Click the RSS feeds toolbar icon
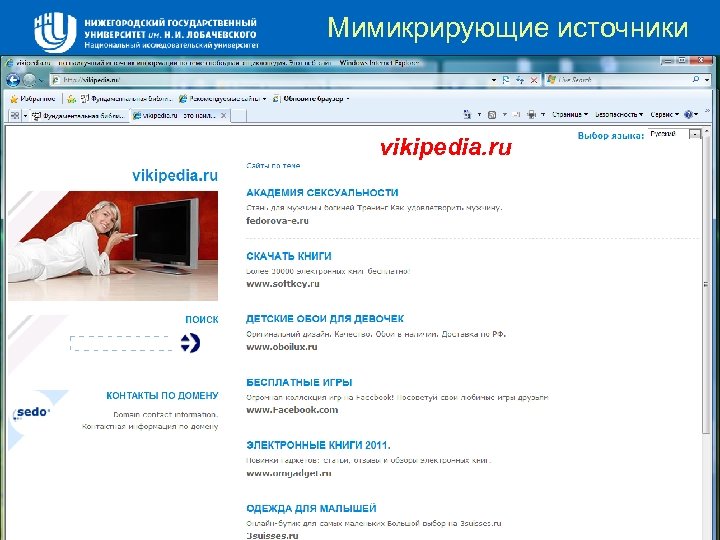Viewport: 720px width, 540px height. (x=492, y=115)
